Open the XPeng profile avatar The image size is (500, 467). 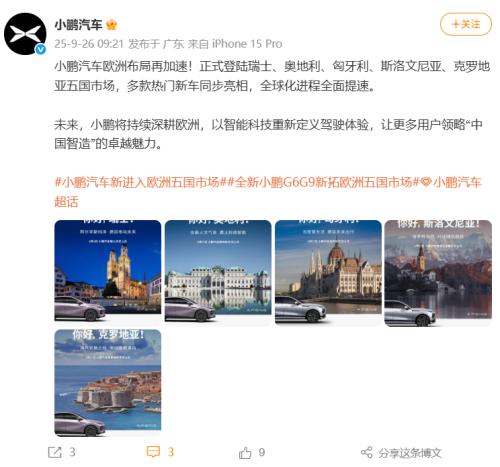25,34
